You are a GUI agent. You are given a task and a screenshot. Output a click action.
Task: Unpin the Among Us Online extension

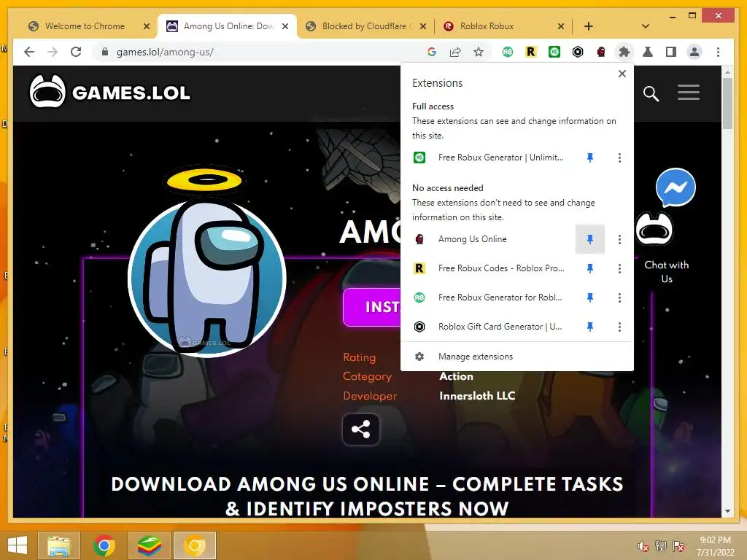[x=589, y=239]
